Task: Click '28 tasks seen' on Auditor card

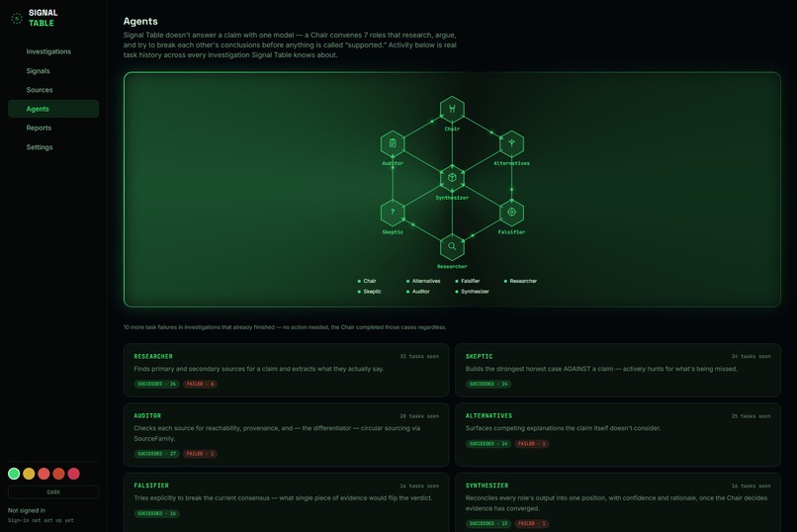Action: coord(419,415)
